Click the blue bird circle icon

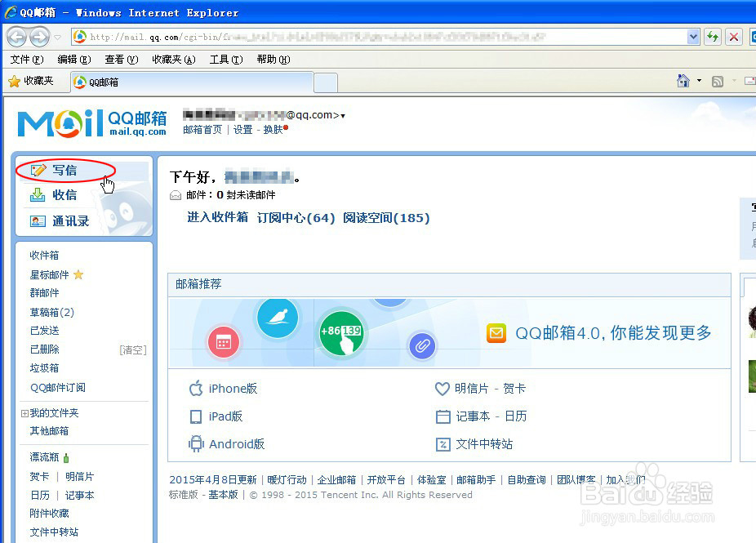point(278,318)
